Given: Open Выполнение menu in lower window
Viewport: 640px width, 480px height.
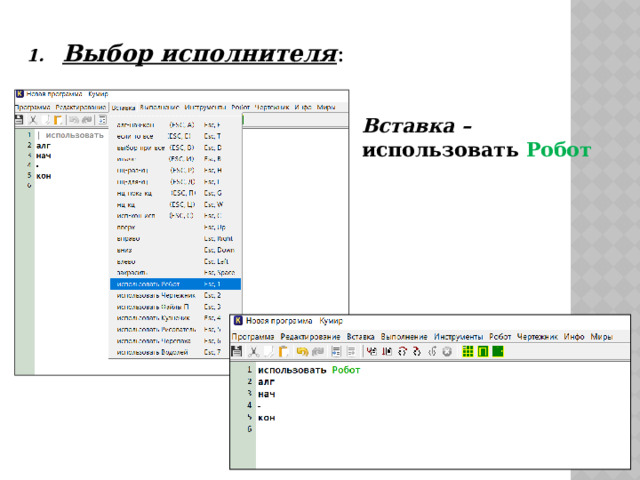Looking at the screenshot, I should [x=404, y=337].
